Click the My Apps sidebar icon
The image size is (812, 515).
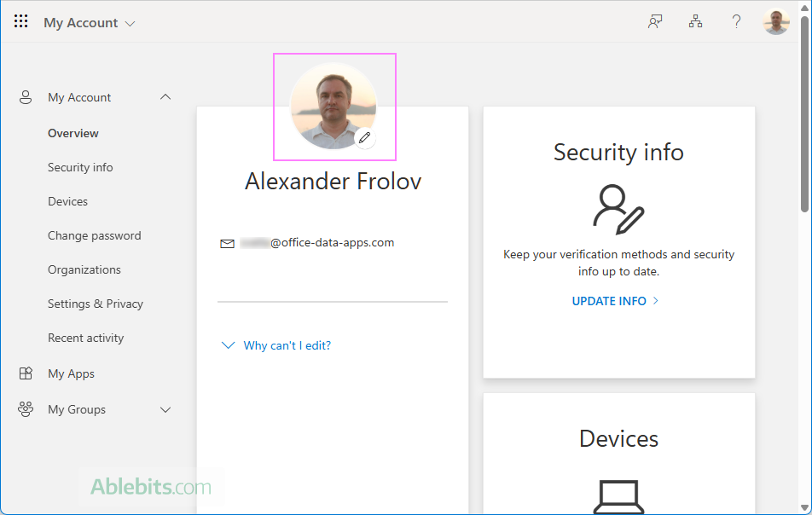tap(26, 373)
